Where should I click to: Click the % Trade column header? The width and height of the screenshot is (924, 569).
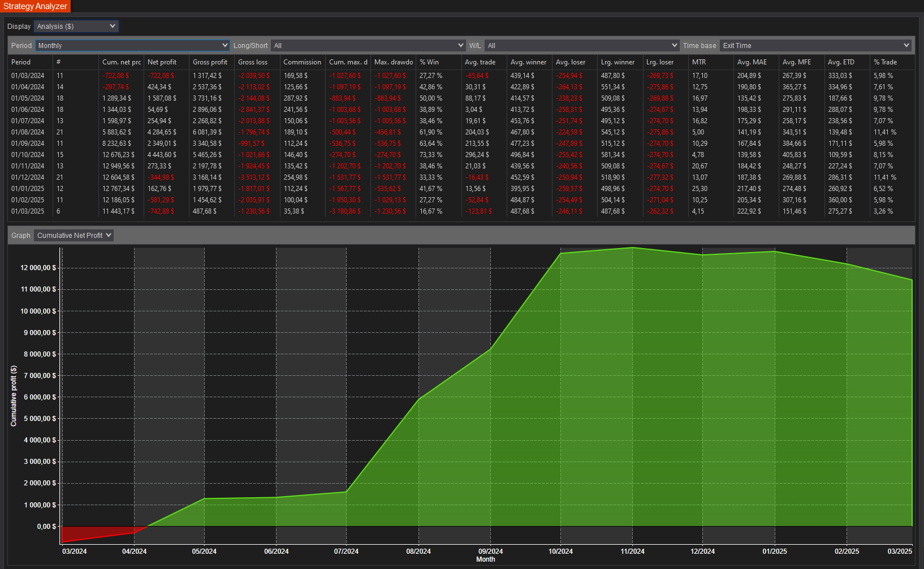coord(892,62)
